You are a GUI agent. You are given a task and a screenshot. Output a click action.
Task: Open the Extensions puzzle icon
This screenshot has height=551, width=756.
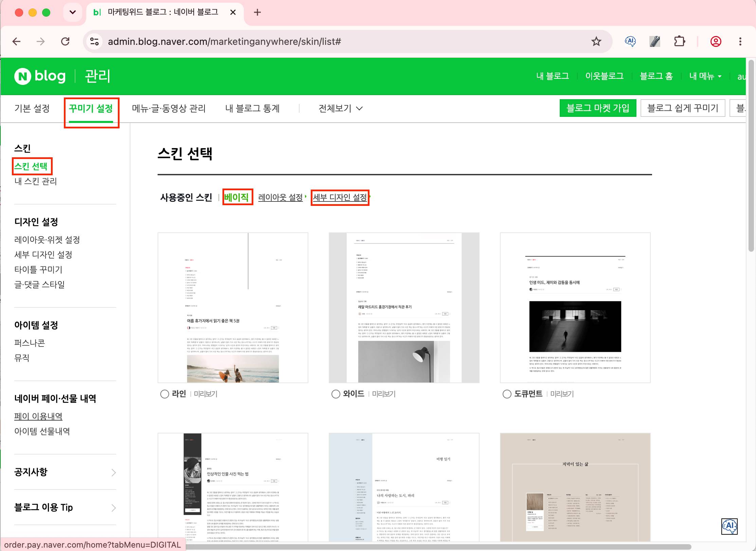(x=679, y=41)
